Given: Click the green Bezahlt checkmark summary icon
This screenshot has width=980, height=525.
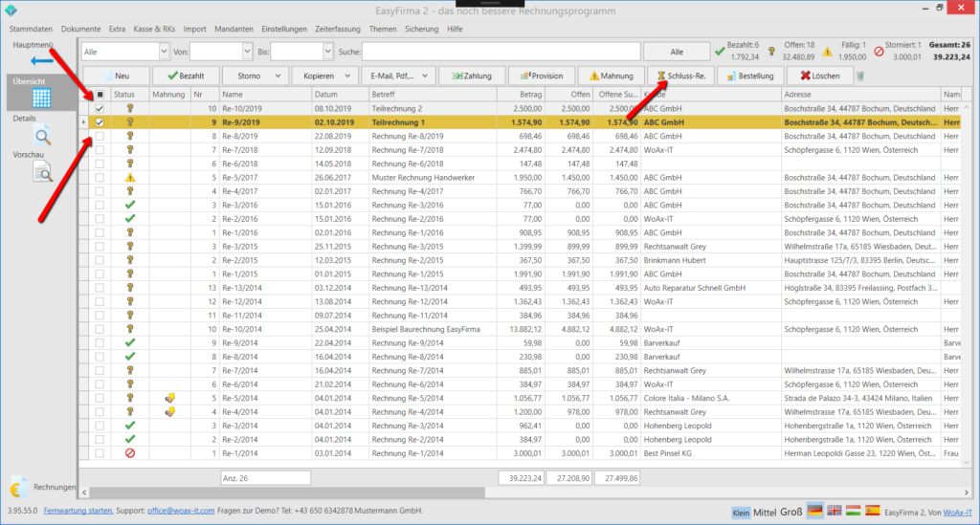Looking at the screenshot, I should click(720, 52).
